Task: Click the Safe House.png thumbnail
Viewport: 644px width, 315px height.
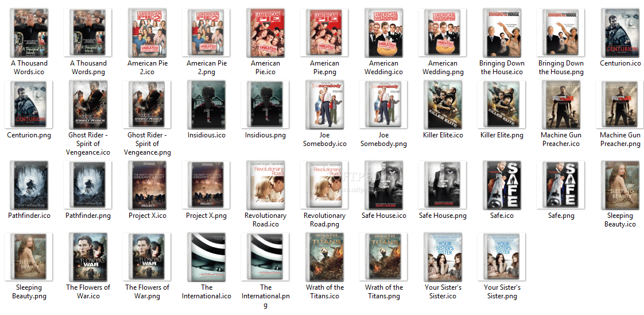Action: tap(443, 185)
